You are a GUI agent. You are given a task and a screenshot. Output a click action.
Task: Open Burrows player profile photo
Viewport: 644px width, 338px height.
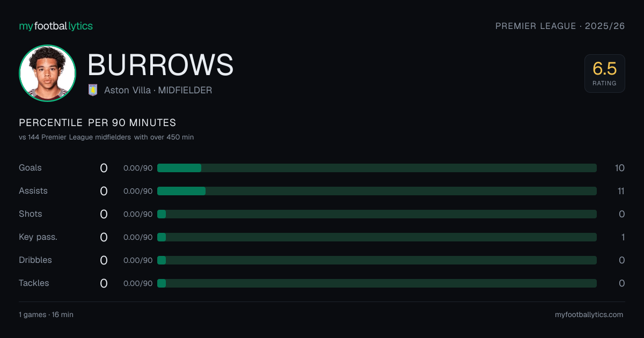47,73
